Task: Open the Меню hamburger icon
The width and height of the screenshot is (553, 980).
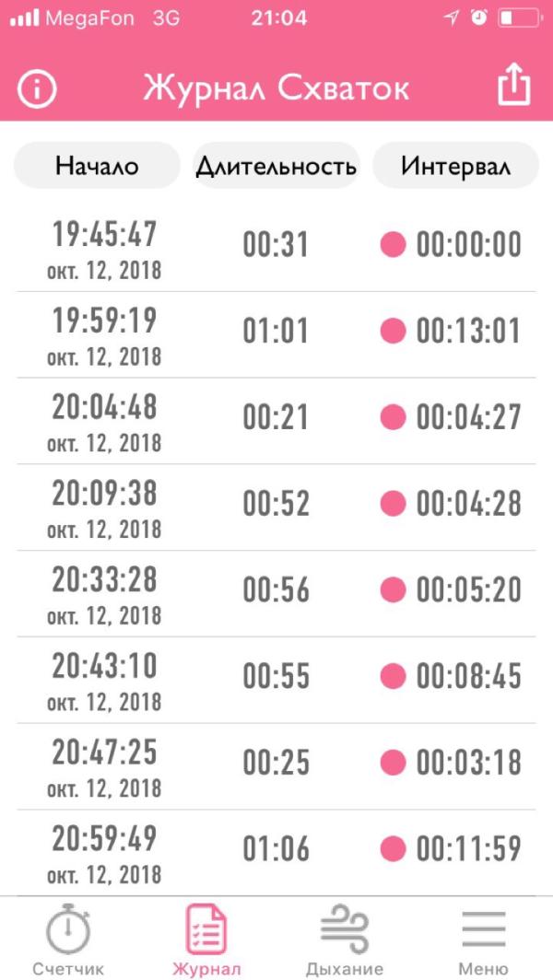Action: click(483, 929)
